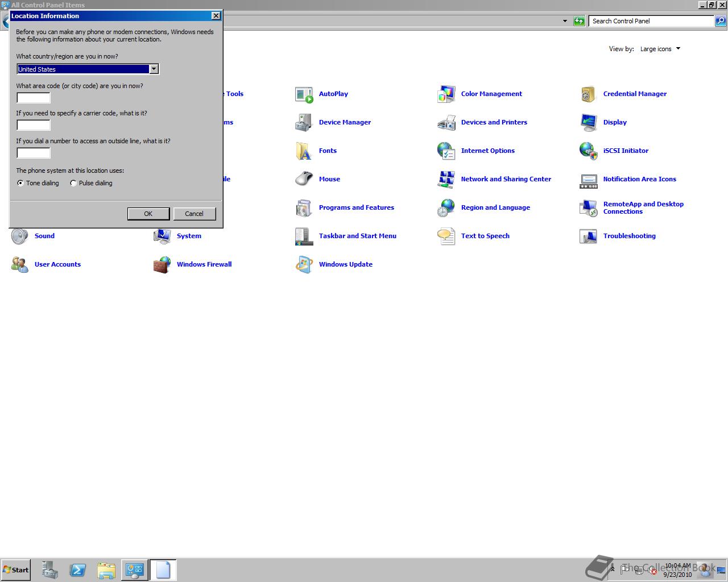Click Cancel in Location Information dialog
Screen dimensions: 728x582
click(194, 214)
